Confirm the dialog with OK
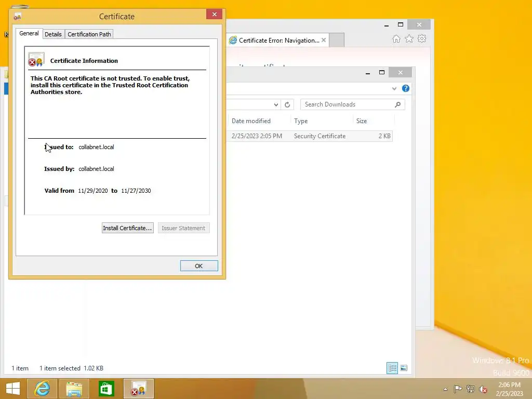Viewport: 532px width, 399px height. coord(199,266)
